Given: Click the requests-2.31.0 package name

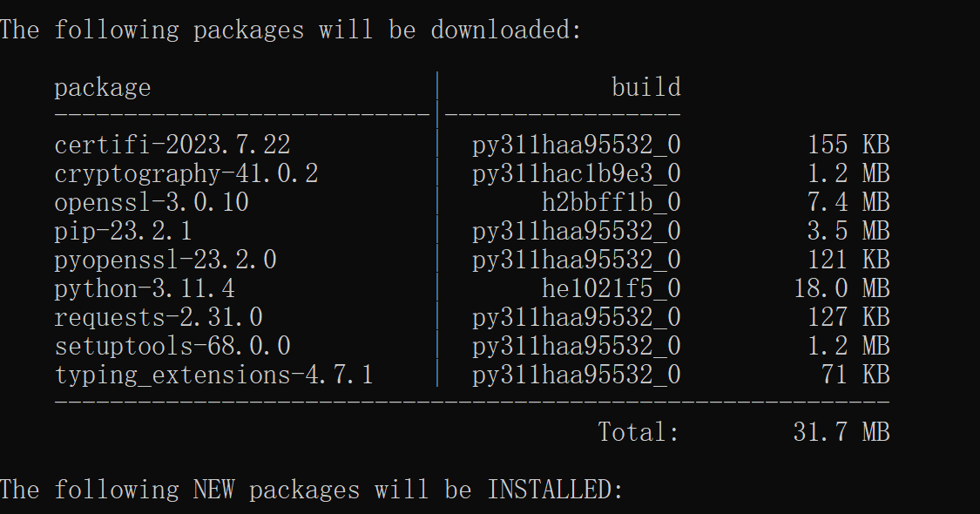Looking at the screenshot, I should pos(159,318).
